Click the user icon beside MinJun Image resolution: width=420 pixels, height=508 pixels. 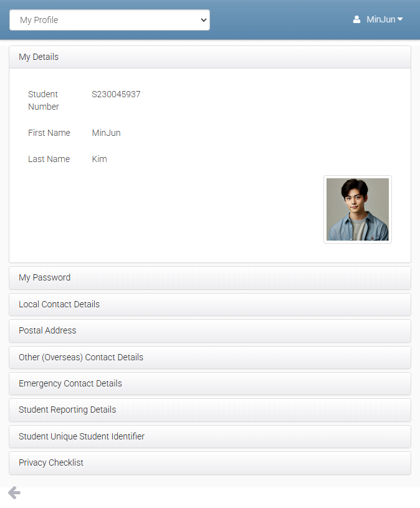[x=356, y=20]
